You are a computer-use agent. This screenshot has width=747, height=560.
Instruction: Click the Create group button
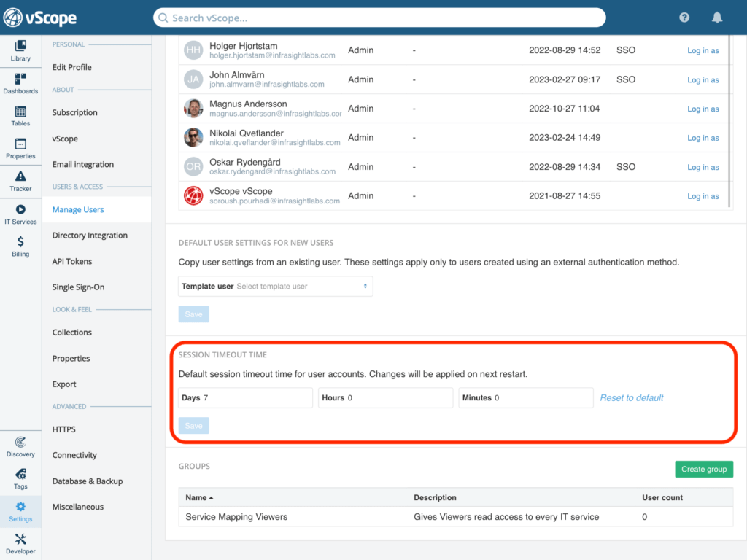704,470
